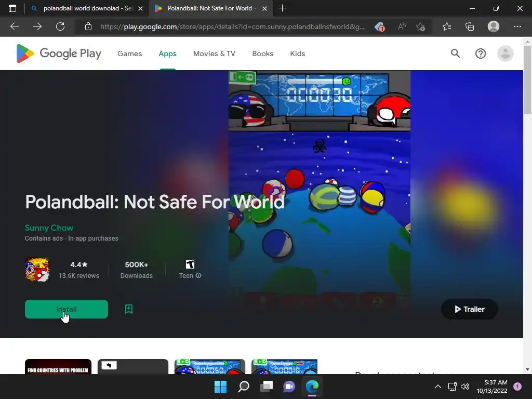
Task: Reload the current page
Action: coord(60,26)
